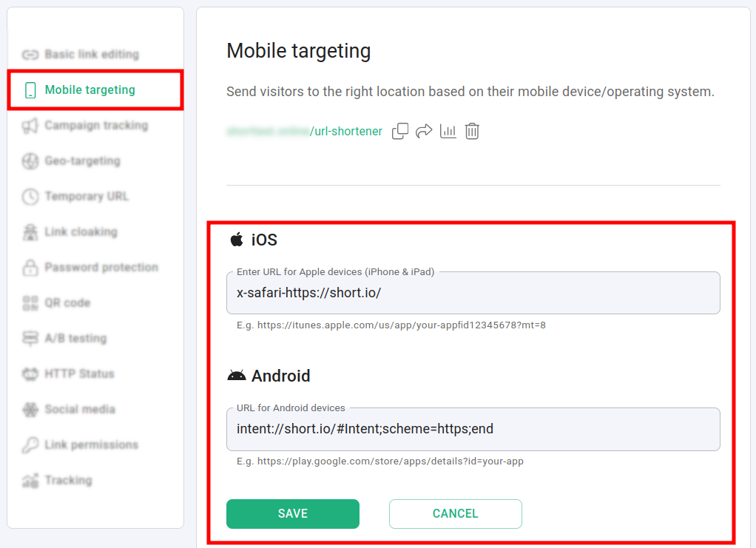Click the Campaign tracking megaphone icon
The width and height of the screenshot is (756, 548).
(x=30, y=126)
